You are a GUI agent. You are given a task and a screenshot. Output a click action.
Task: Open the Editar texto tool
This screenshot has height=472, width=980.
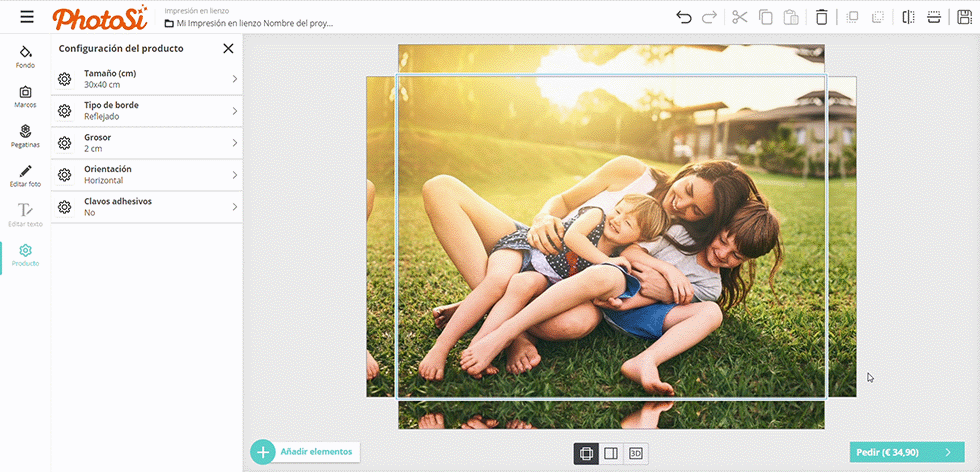(26, 215)
